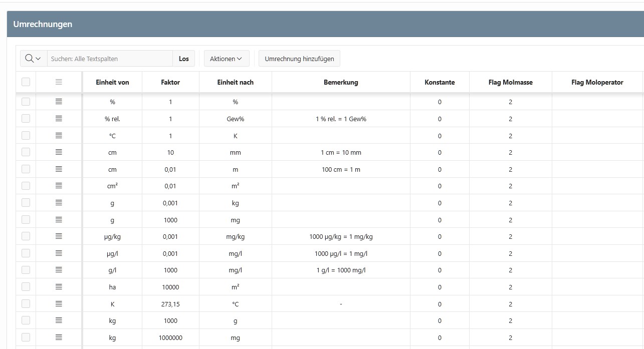644x349 pixels.
Task: Open row actions for the µg/kg row
Action: click(x=59, y=236)
